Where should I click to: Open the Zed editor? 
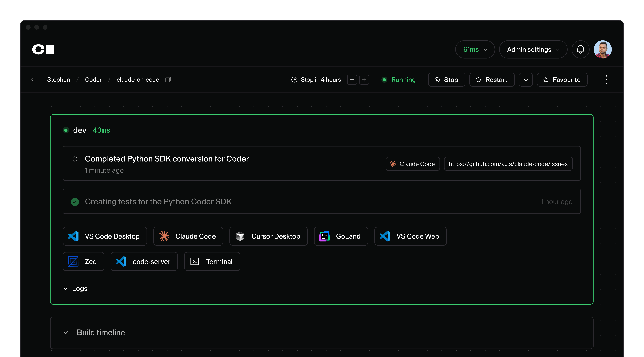(x=83, y=261)
